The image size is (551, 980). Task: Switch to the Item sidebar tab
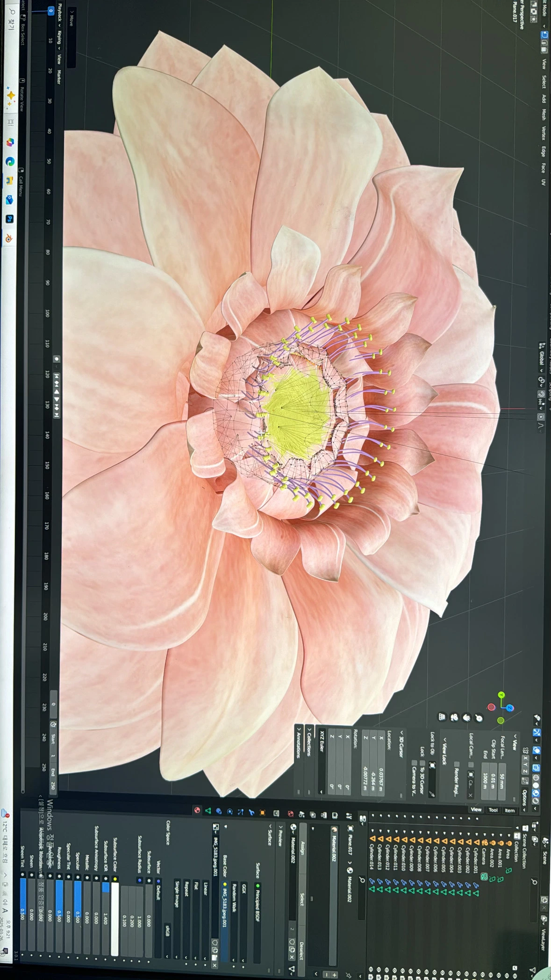pos(510,810)
